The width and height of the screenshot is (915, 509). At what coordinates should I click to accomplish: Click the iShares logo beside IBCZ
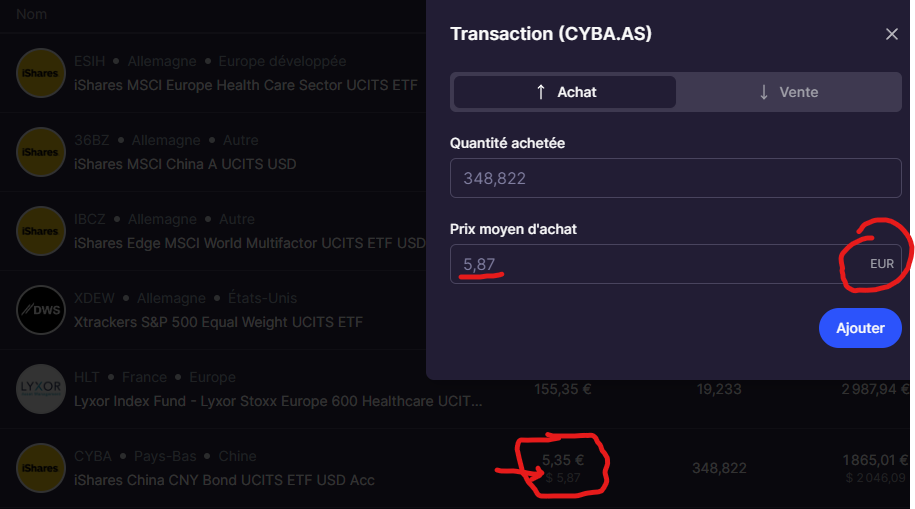pyautogui.click(x=41, y=231)
